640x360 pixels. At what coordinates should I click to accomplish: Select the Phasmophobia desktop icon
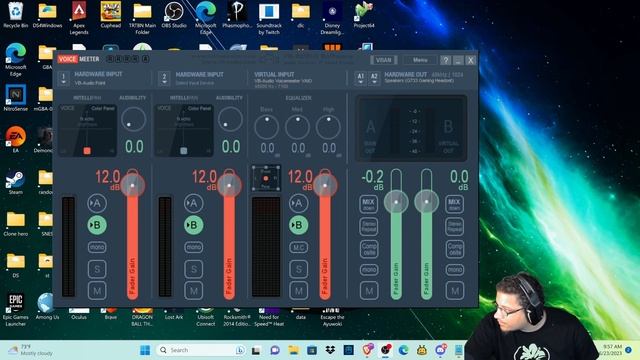237,16
